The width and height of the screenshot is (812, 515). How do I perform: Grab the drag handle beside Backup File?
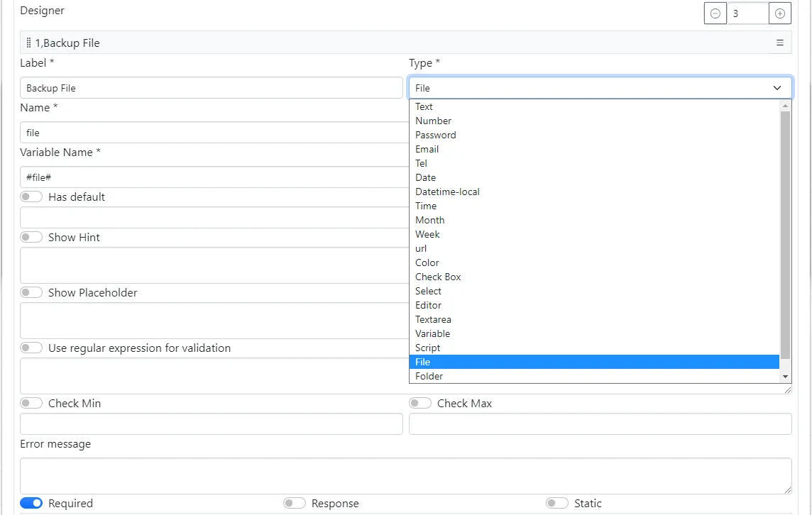28,43
